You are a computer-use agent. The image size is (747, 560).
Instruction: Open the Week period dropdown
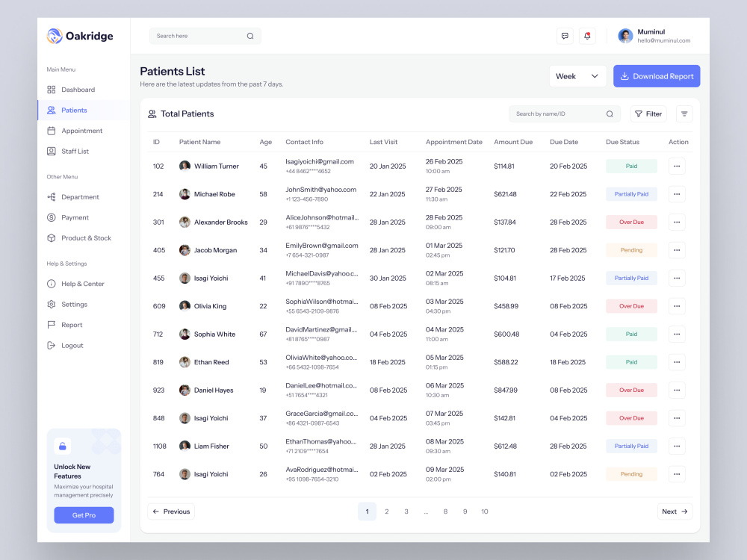(x=577, y=76)
